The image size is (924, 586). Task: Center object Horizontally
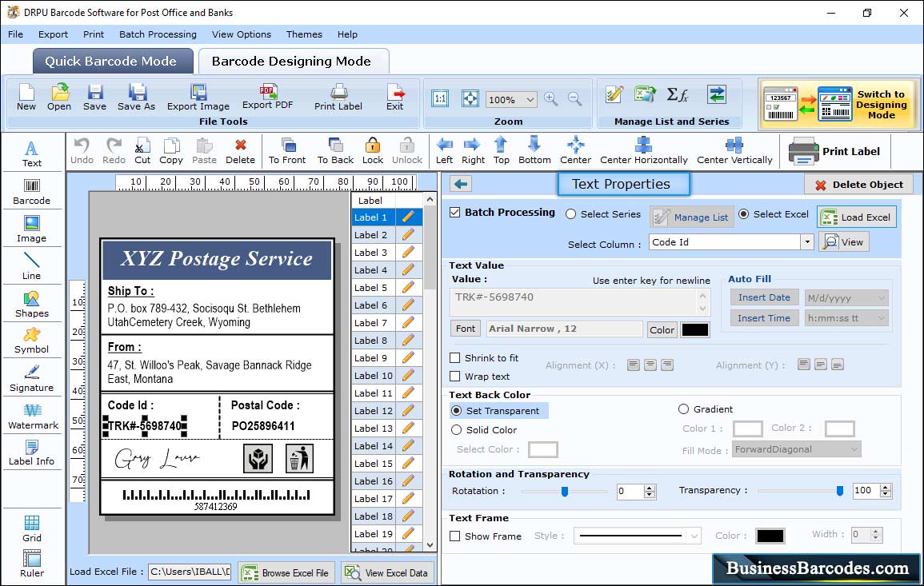click(x=644, y=151)
